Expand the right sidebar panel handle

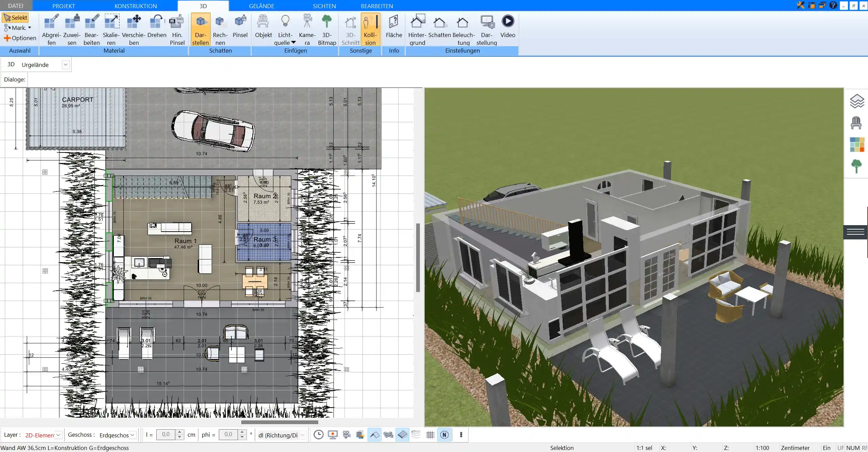(855, 232)
